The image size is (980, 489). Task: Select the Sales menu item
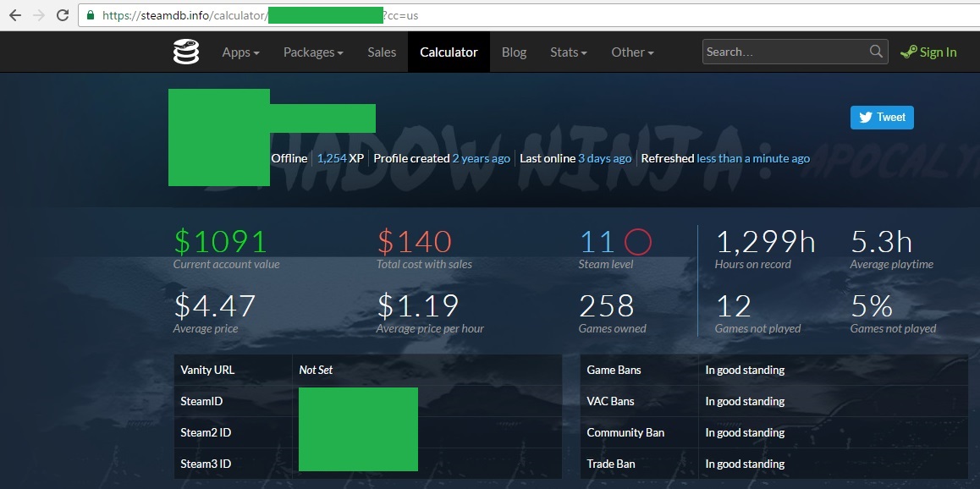click(x=381, y=52)
